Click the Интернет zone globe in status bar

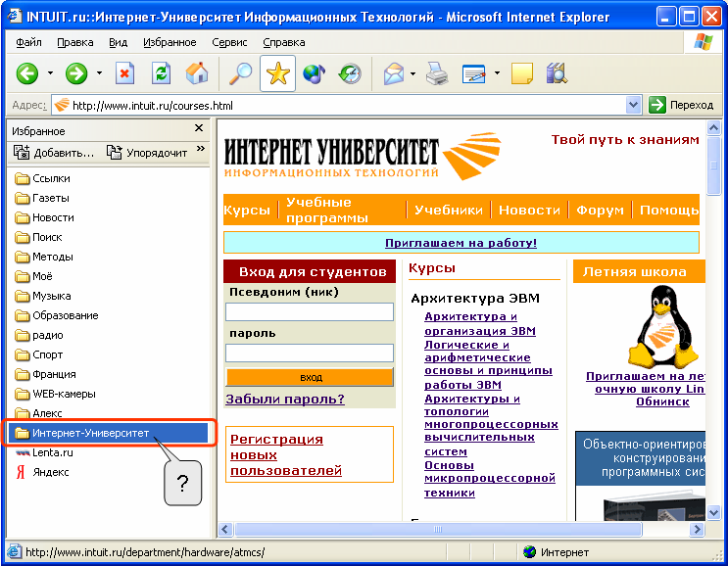click(529, 552)
